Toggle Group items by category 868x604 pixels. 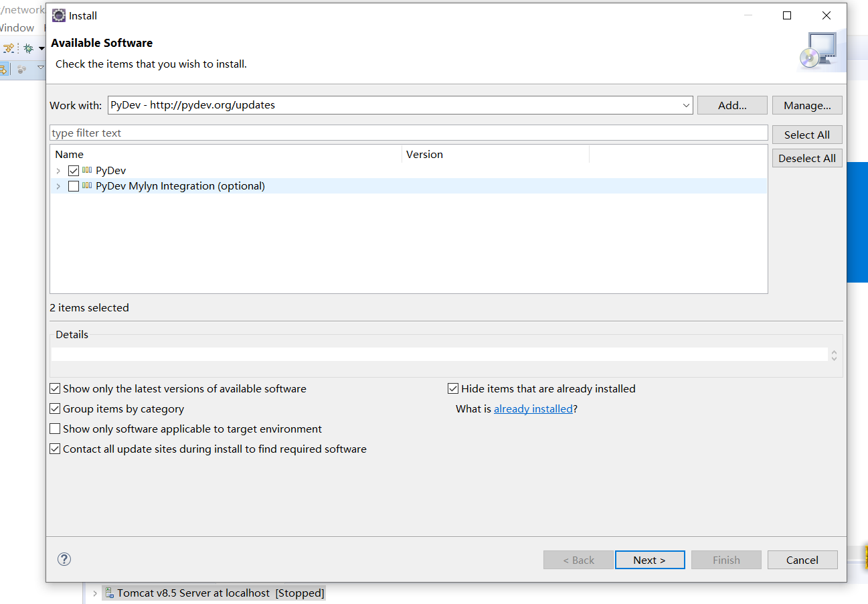[55, 409]
